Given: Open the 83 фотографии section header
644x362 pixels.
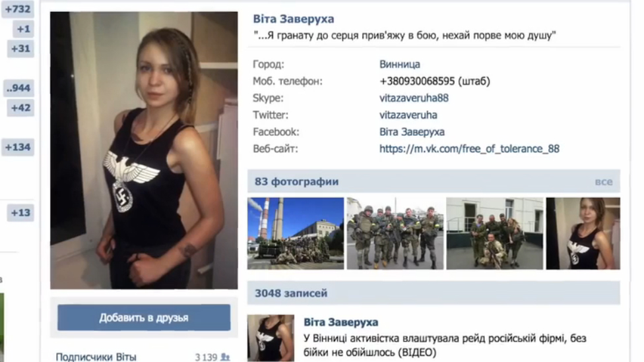Looking at the screenshot, I should pos(434,181).
